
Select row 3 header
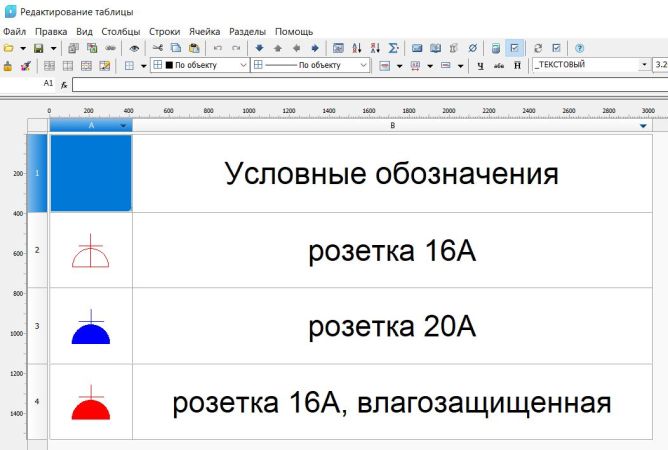37,326
